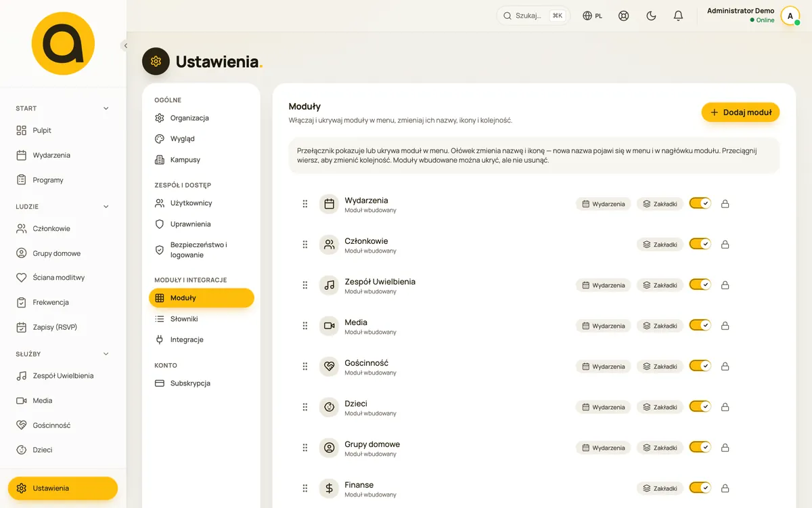Image resolution: width=812 pixels, height=508 pixels.
Task: Collapse the LUDZIE sidebar section
Action: 63,207
